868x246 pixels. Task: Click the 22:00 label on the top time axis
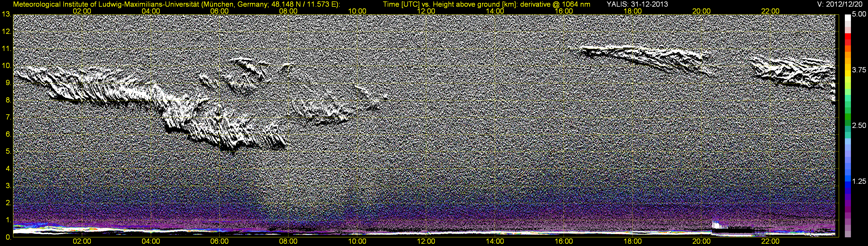click(x=770, y=11)
